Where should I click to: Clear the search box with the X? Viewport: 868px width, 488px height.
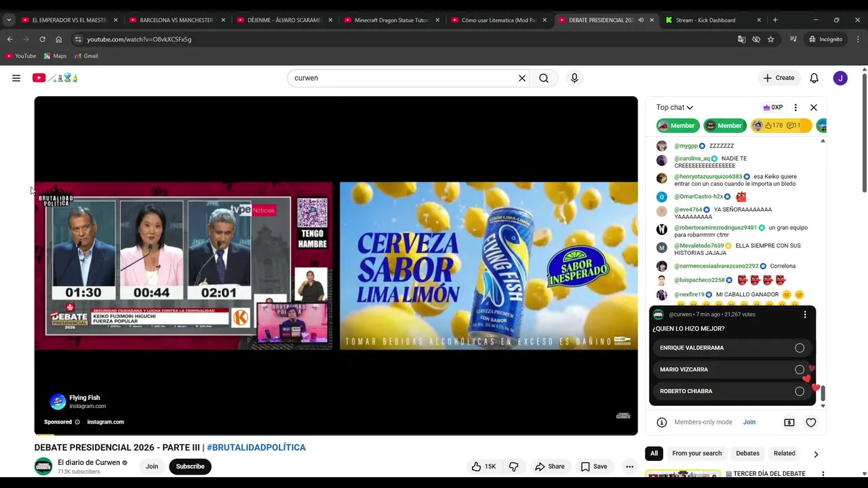click(x=522, y=78)
